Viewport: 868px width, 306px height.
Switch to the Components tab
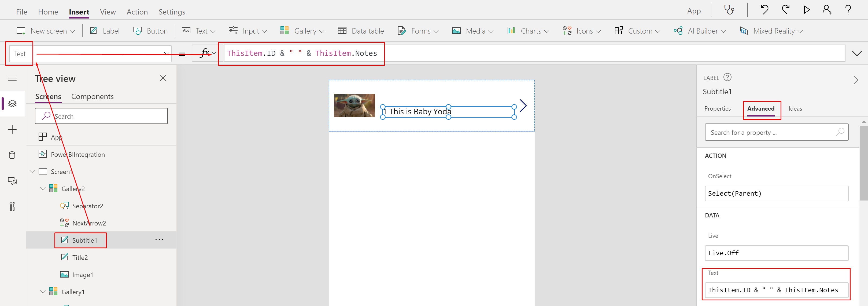(x=92, y=96)
